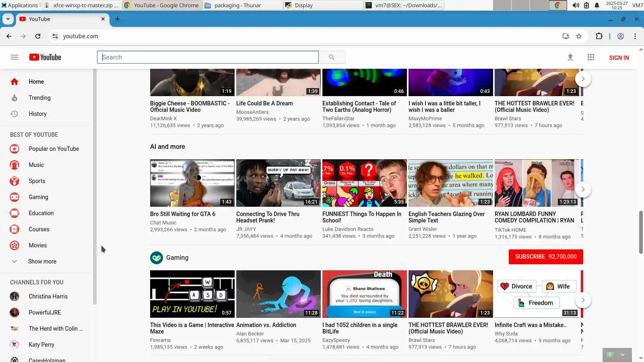This screenshot has height=362, width=644.
Task: Select the YouTube browser tab
Action: [62, 19]
